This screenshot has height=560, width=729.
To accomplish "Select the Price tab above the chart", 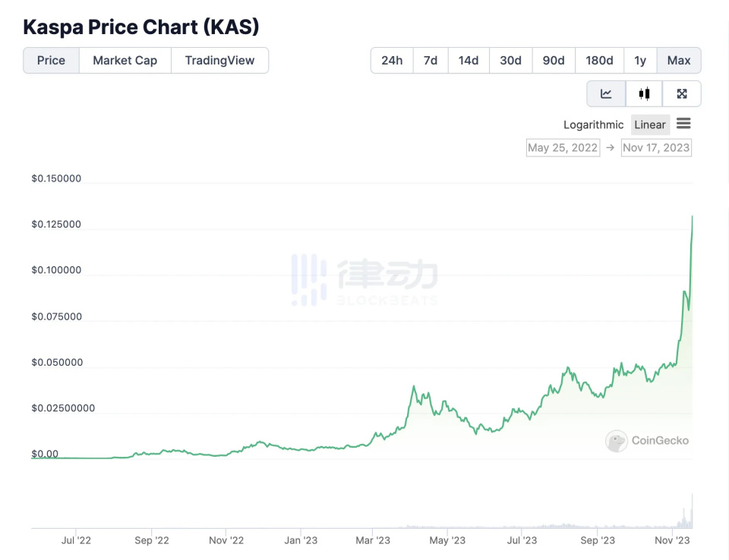I will pos(51,60).
